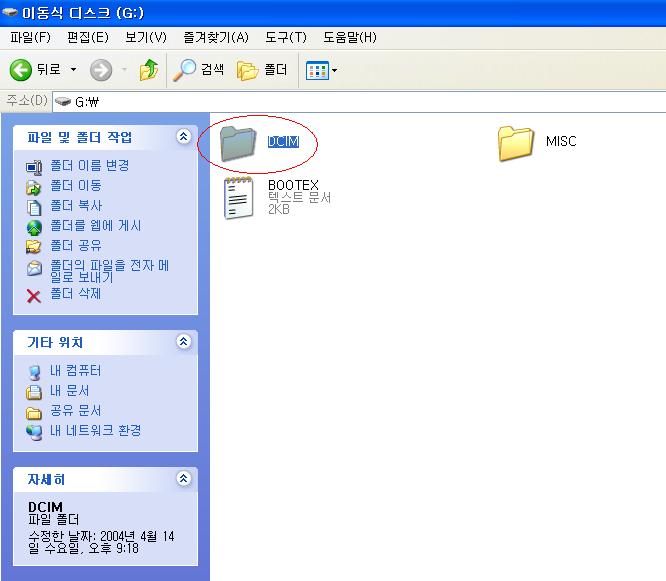Click the removable disk icon in title bar

pyautogui.click(x=9, y=12)
